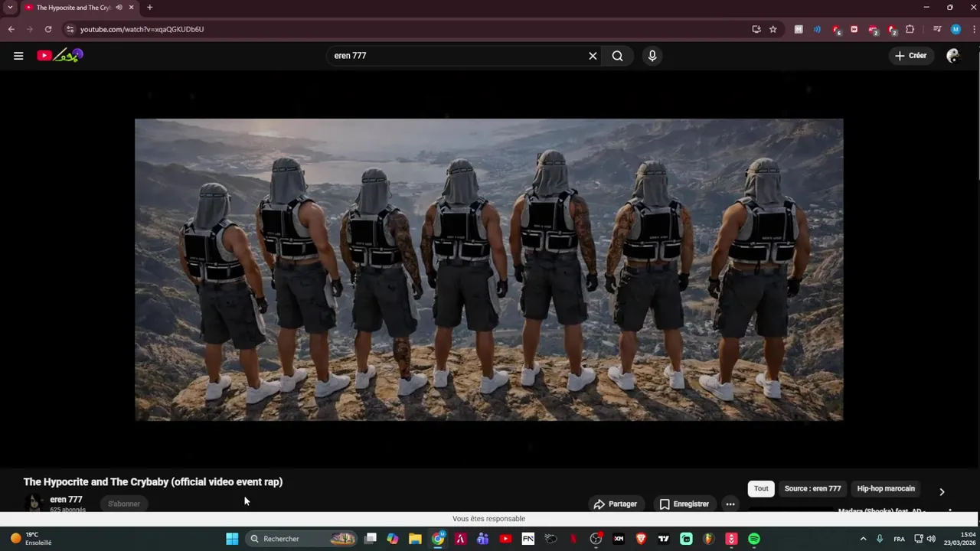Open the volume speaker tray icon
Screen dimensions: 980x551
point(931,539)
